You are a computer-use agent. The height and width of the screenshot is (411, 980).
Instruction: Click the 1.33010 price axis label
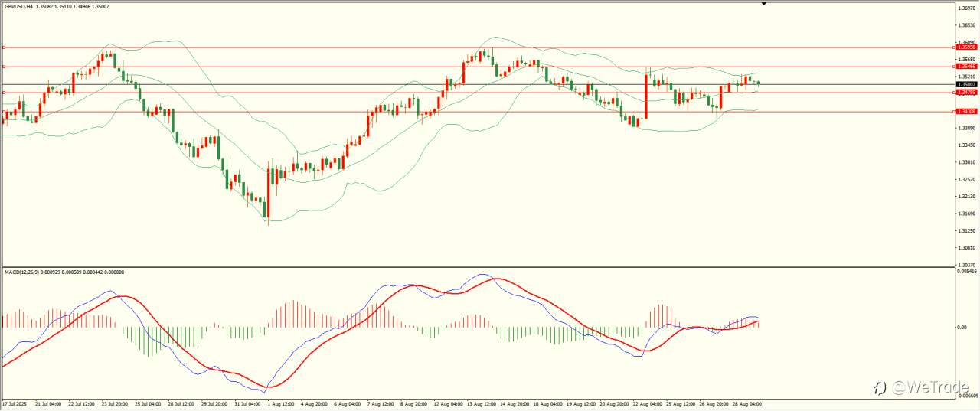(x=967, y=162)
